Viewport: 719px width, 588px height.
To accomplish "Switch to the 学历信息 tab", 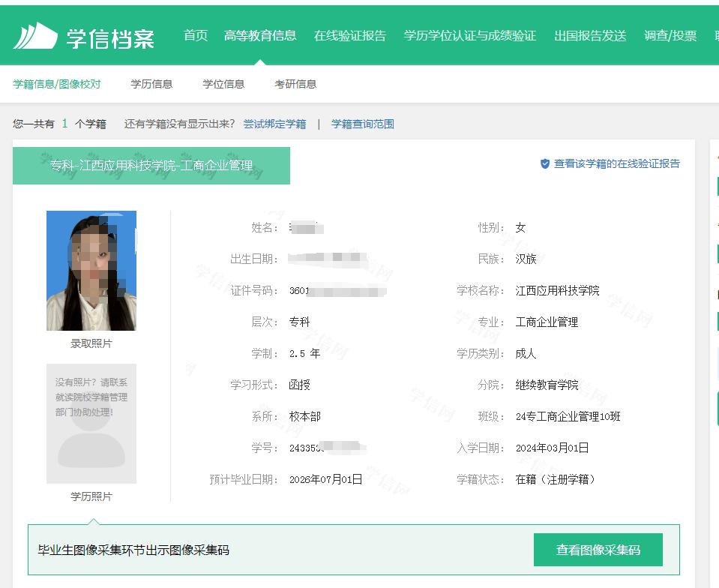I will (x=151, y=84).
